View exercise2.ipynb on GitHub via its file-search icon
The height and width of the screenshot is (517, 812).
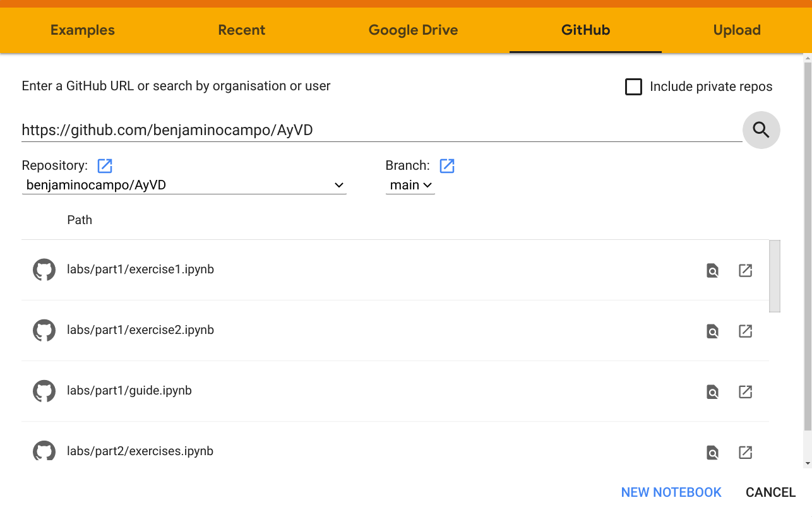(712, 331)
